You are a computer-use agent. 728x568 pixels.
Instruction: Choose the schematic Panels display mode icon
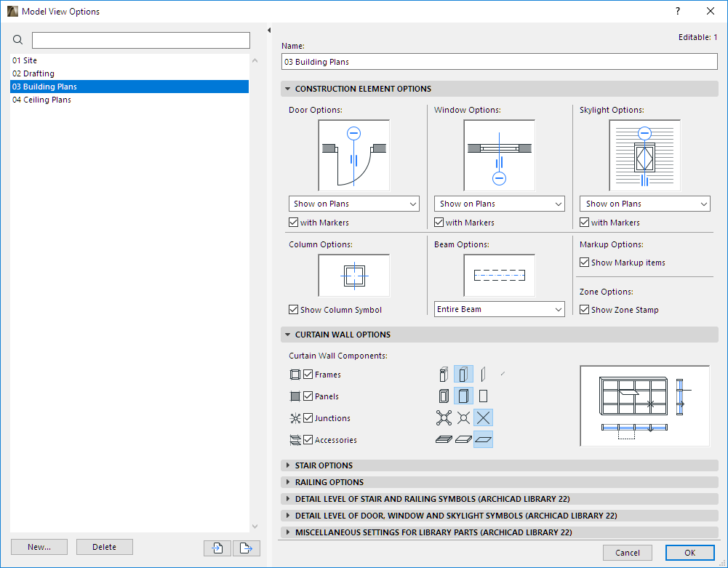click(x=483, y=396)
